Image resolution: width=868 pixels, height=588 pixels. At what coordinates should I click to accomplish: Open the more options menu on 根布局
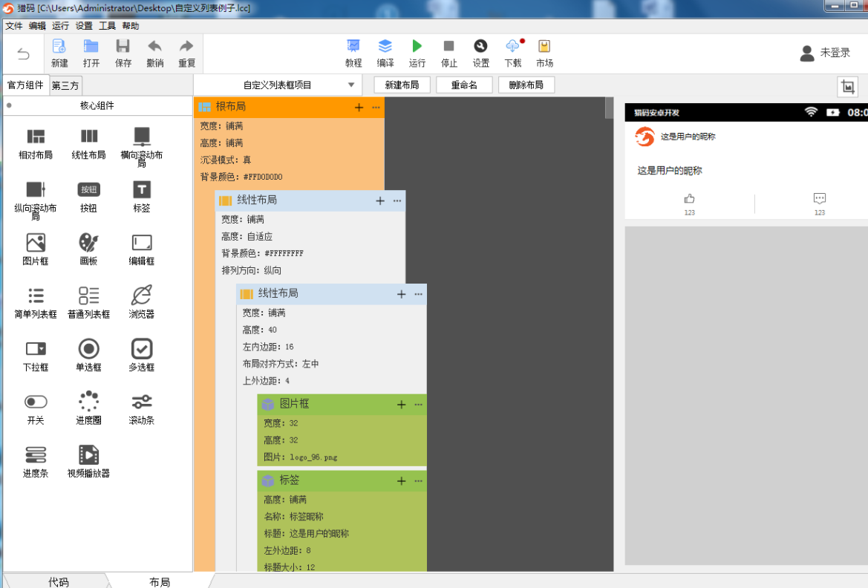(x=376, y=108)
